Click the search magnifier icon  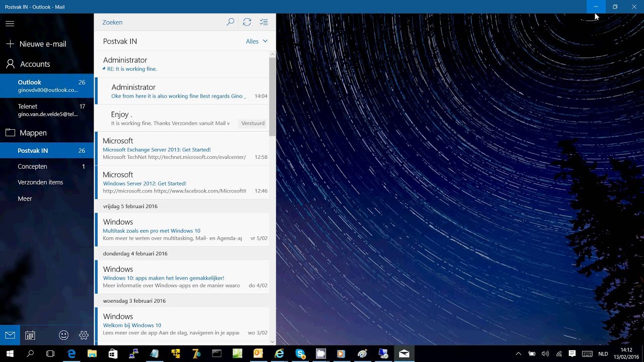pos(230,22)
